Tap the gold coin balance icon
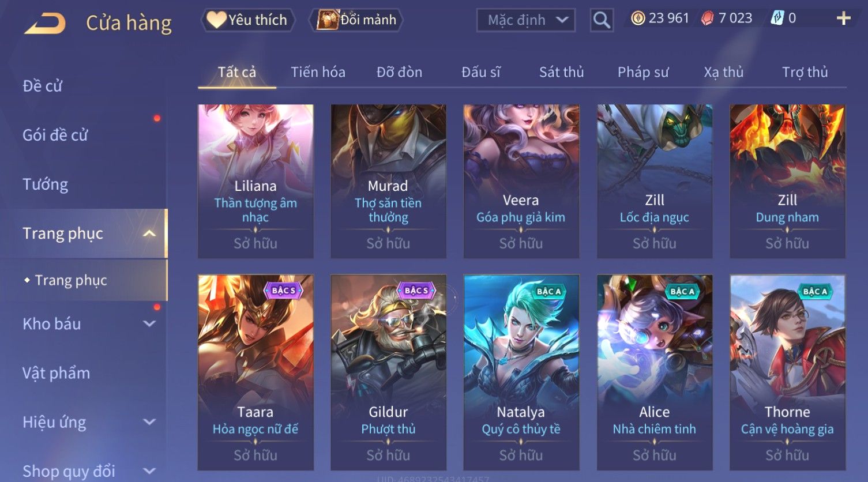This screenshot has width=868, height=482. click(x=638, y=18)
